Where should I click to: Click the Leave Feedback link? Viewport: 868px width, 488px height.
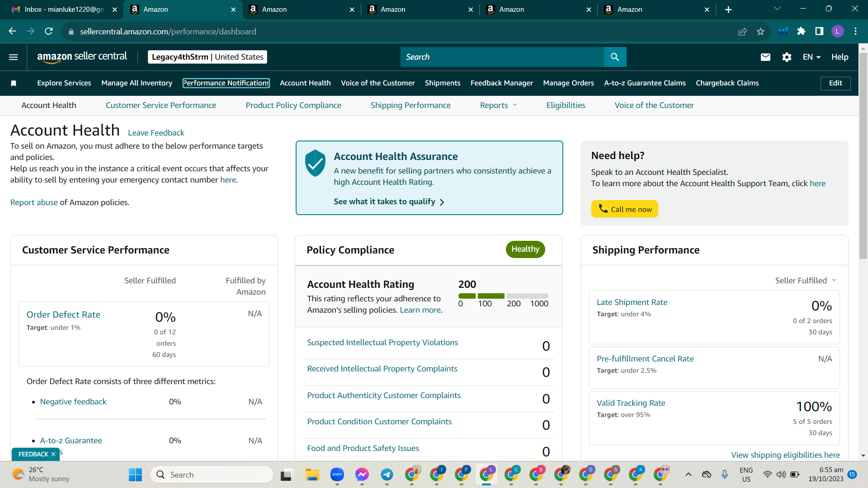coord(156,133)
